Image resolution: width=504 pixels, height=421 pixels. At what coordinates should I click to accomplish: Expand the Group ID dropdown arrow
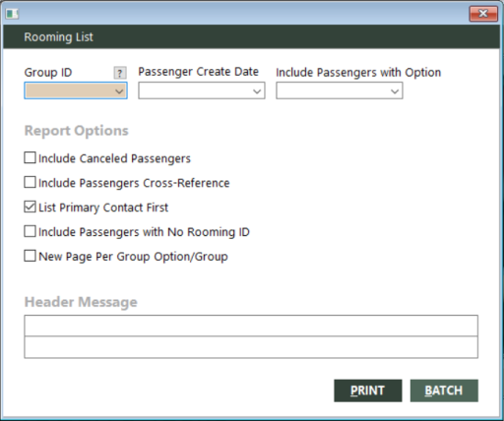(x=120, y=91)
